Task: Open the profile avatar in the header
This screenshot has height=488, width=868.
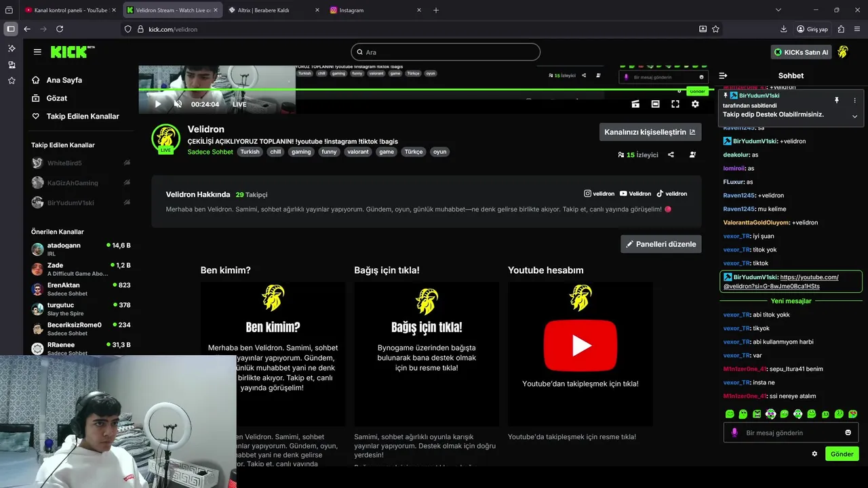Action: coord(843,52)
